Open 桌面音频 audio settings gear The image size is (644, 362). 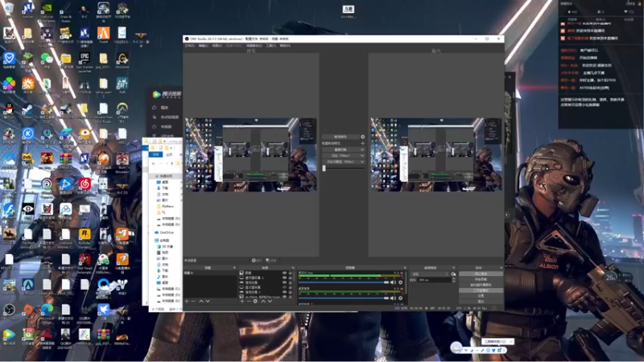[400, 298]
